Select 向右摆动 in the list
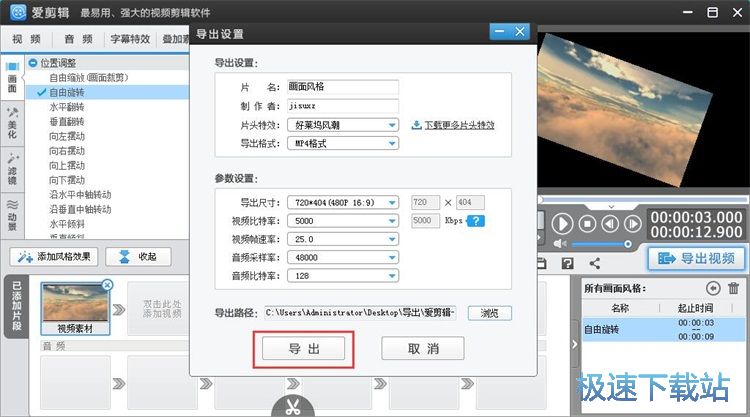The height and width of the screenshot is (417, 750). [66, 151]
